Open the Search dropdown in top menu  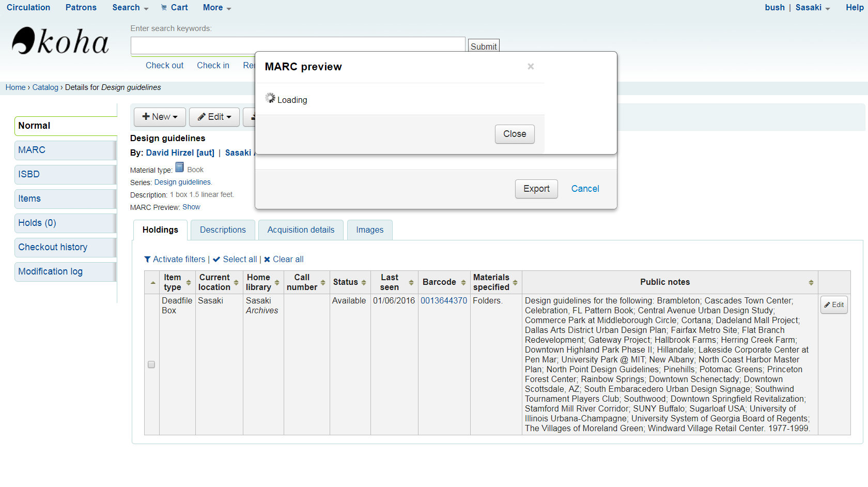pos(130,7)
